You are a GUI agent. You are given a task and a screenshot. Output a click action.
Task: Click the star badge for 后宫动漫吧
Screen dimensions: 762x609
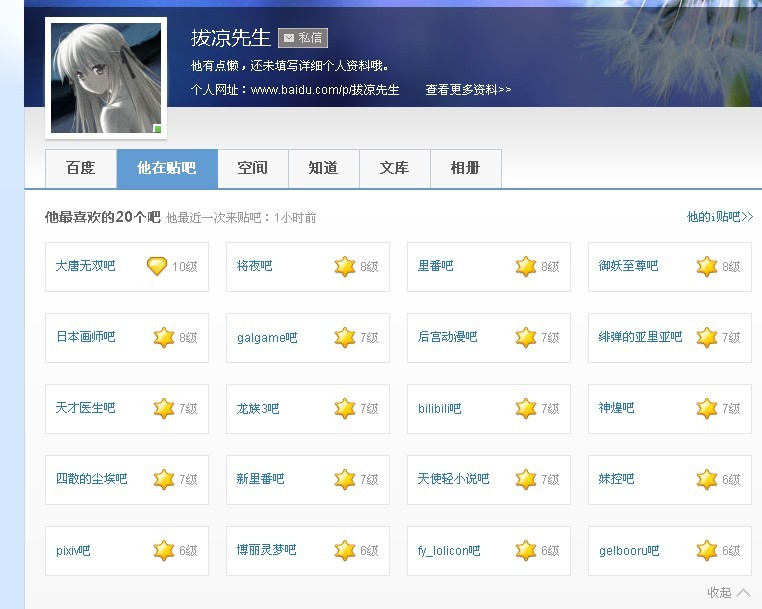[526, 337]
